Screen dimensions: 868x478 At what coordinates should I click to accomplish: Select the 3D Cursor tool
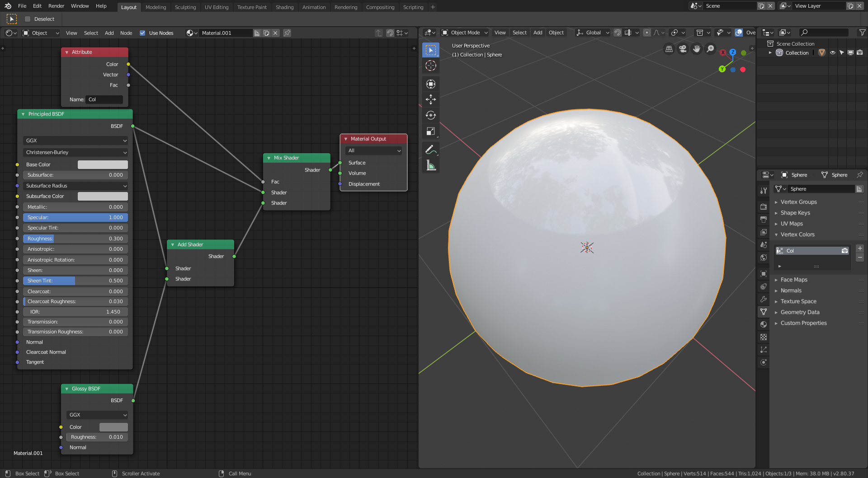click(x=431, y=66)
